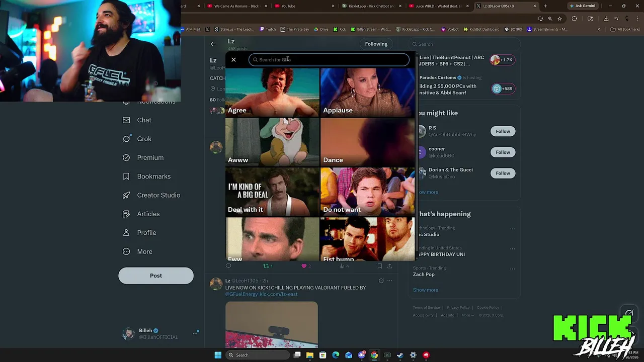Click the blue Post button
644x362 pixels.
pyautogui.click(x=156, y=276)
